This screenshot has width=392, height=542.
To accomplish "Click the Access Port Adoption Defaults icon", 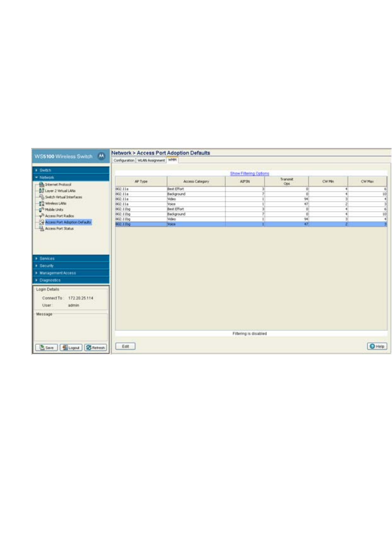I will tap(41, 222).
